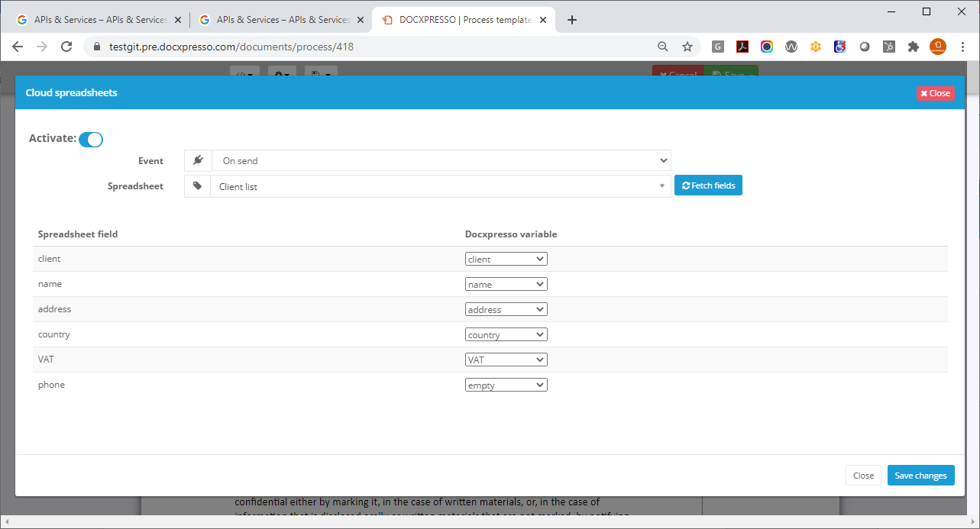
Task: Open the variable dropdown for address field
Action: [506, 309]
